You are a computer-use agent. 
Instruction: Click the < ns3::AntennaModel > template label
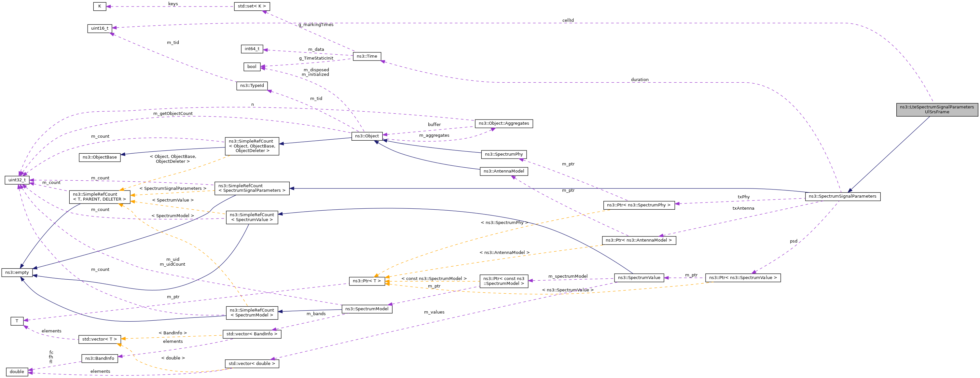[x=504, y=253]
